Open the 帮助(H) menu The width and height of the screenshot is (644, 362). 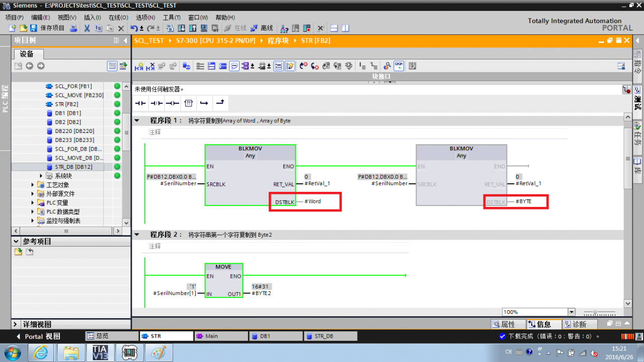[224, 17]
